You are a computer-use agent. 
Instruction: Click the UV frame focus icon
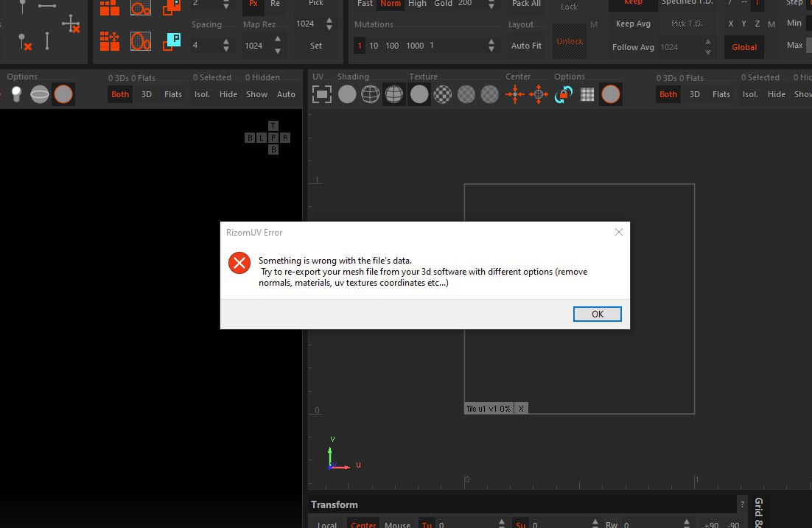tap(321, 94)
